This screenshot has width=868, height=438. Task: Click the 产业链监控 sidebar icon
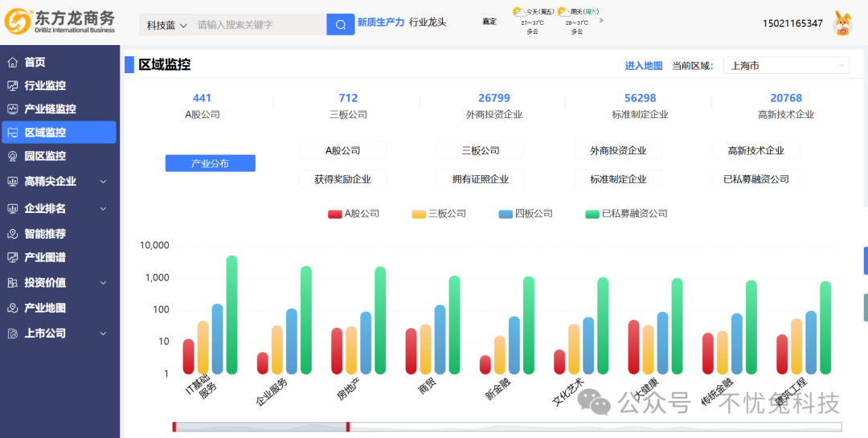(x=12, y=109)
